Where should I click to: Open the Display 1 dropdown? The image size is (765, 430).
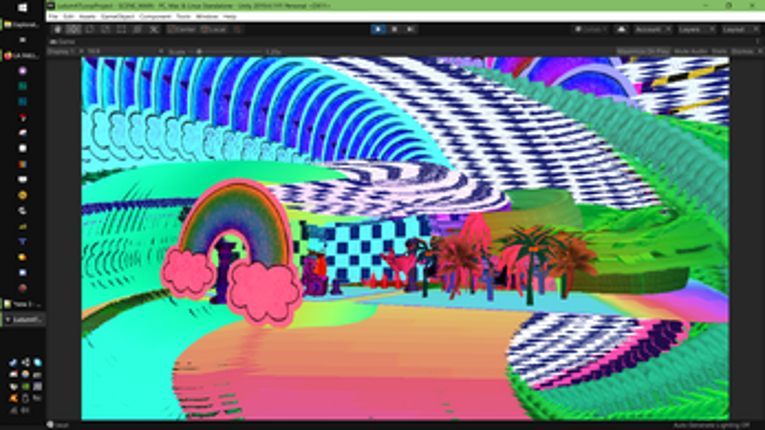point(65,51)
